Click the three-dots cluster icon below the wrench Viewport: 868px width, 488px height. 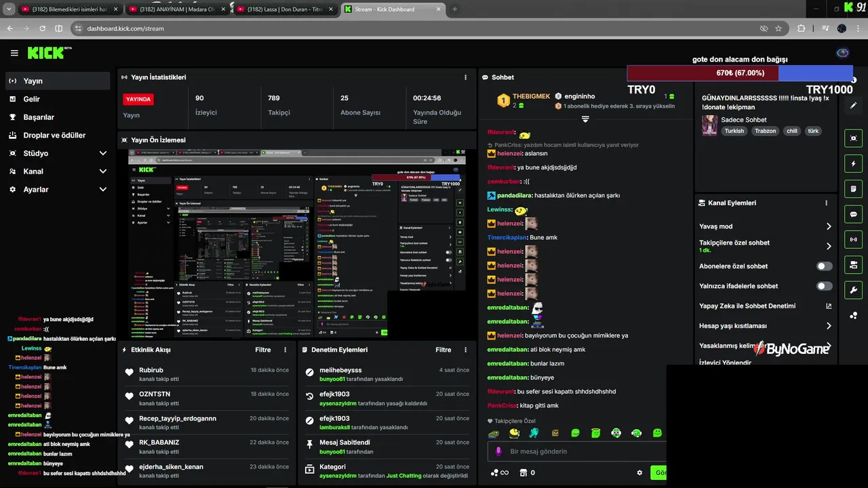[x=853, y=315]
